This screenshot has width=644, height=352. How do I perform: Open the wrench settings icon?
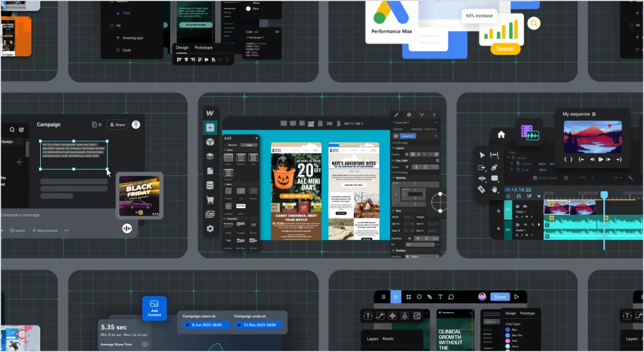(631, 177)
